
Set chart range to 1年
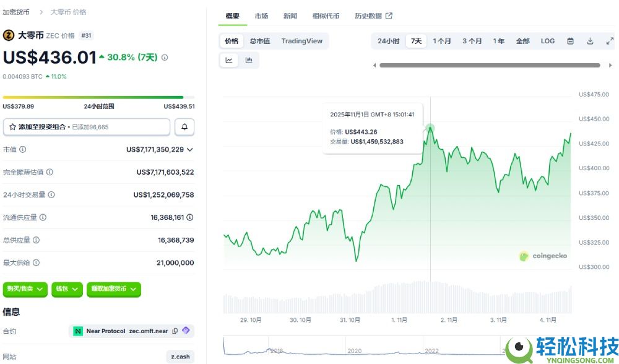pyautogui.click(x=498, y=41)
